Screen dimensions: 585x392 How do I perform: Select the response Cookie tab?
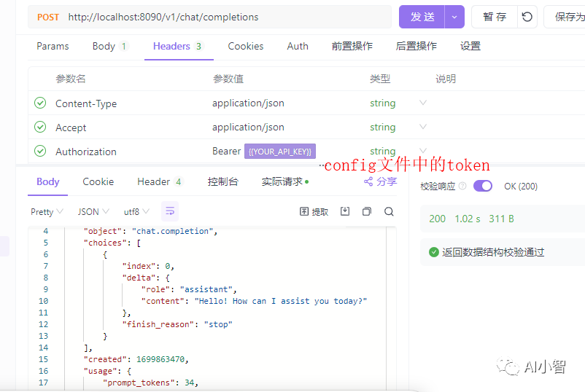click(98, 182)
